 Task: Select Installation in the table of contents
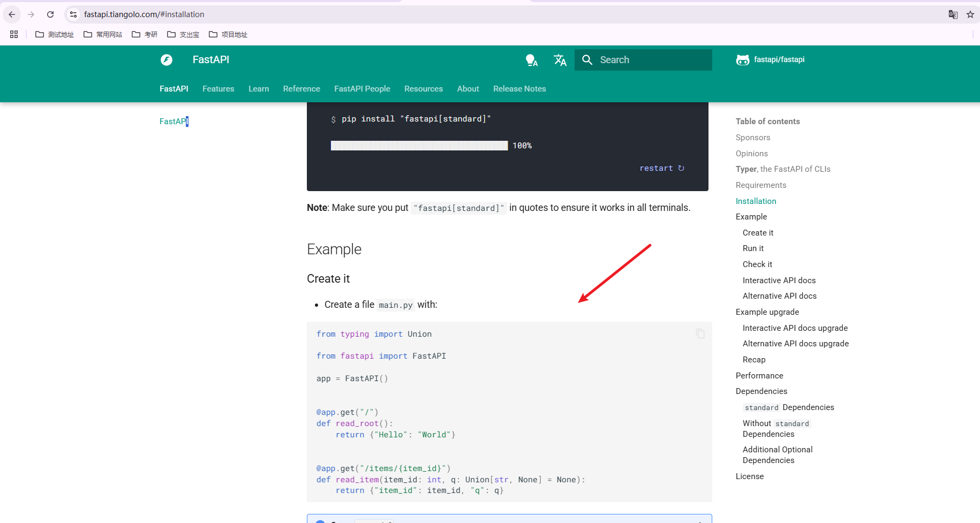(756, 201)
